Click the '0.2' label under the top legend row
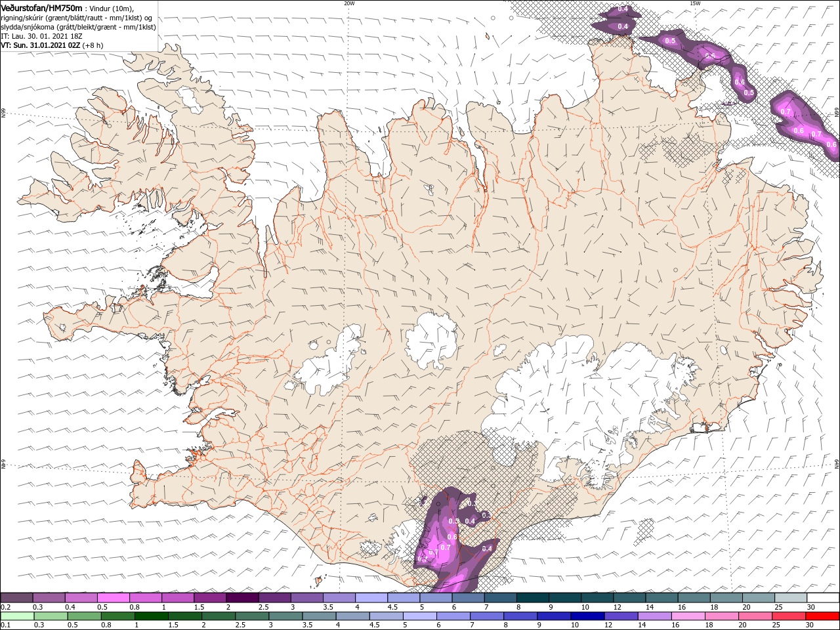 pyautogui.click(x=6, y=607)
